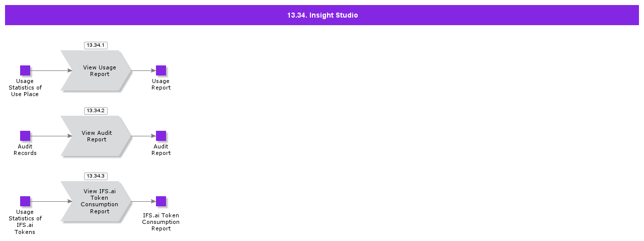Select the View IFS.ai Token Consumption Report step
644x241 pixels.
96,201
